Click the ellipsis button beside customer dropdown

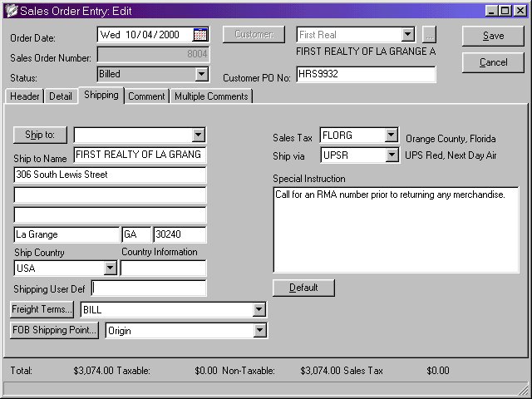(429, 35)
